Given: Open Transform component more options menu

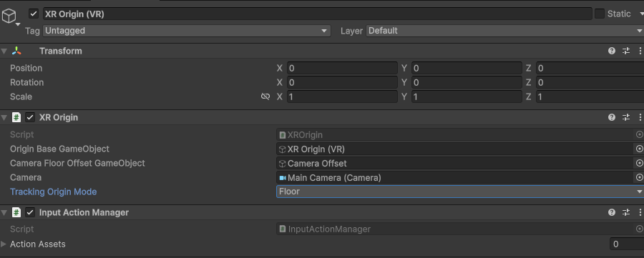Looking at the screenshot, I should 640,51.
